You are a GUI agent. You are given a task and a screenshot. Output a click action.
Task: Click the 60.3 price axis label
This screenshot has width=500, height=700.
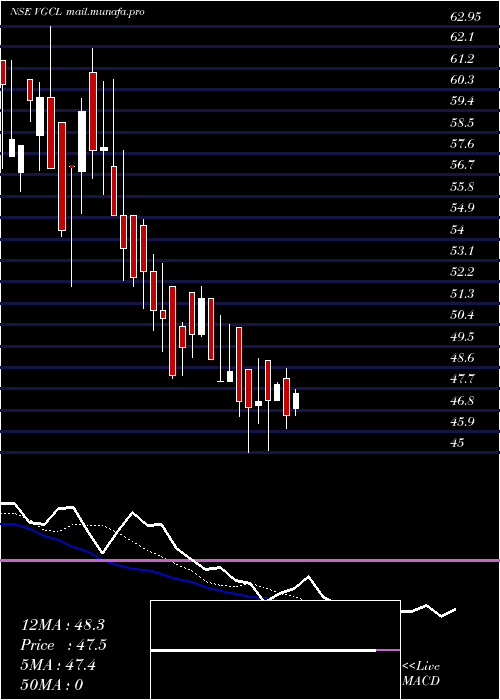462,80
